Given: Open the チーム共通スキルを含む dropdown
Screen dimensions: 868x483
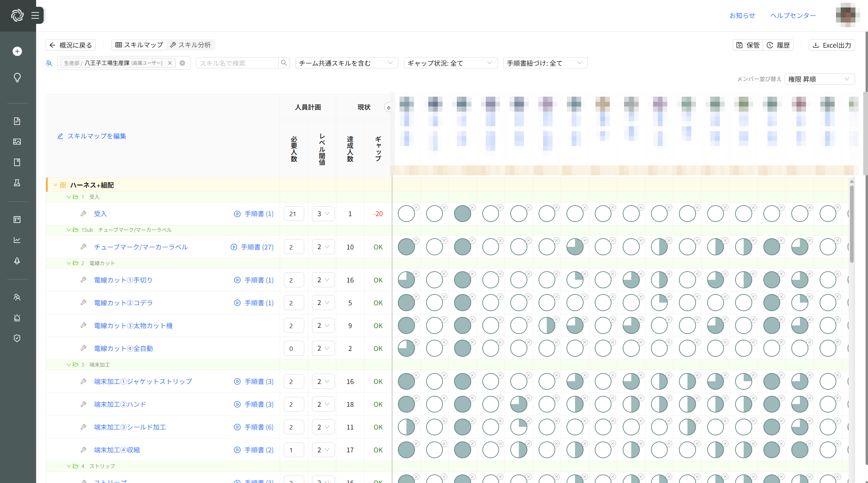Looking at the screenshot, I should tap(346, 63).
